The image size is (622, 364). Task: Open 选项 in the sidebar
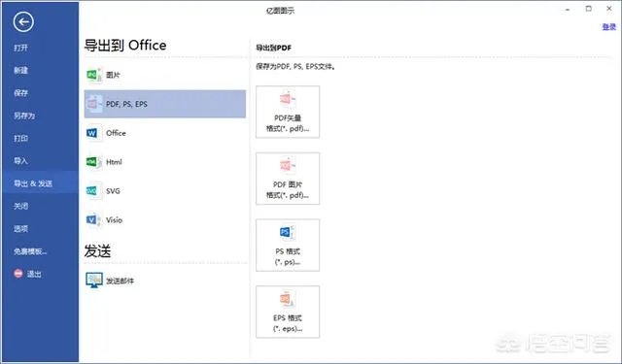click(20, 228)
